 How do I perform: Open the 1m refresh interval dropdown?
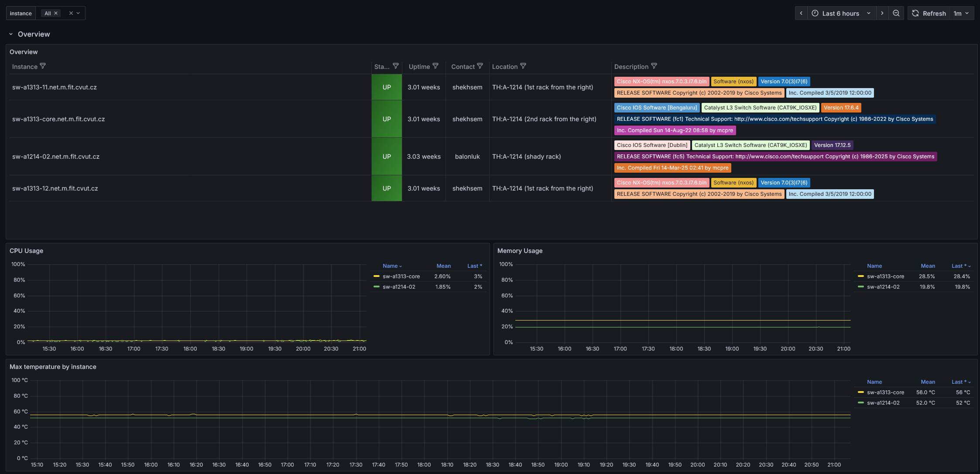coord(962,13)
